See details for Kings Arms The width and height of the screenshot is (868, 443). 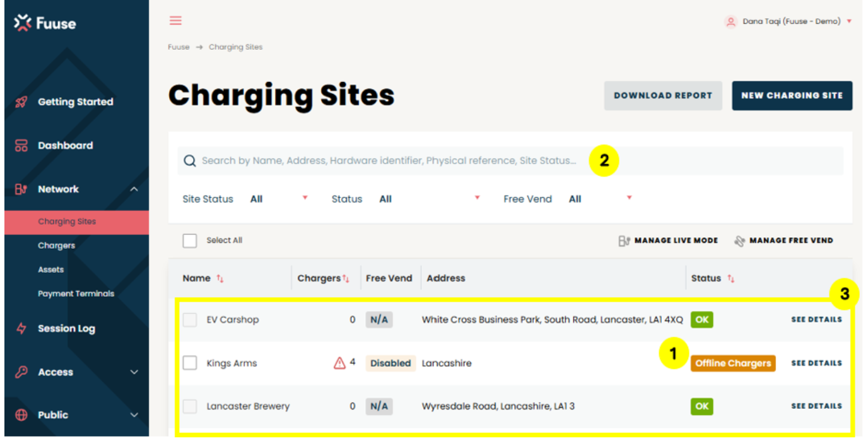(x=817, y=363)
